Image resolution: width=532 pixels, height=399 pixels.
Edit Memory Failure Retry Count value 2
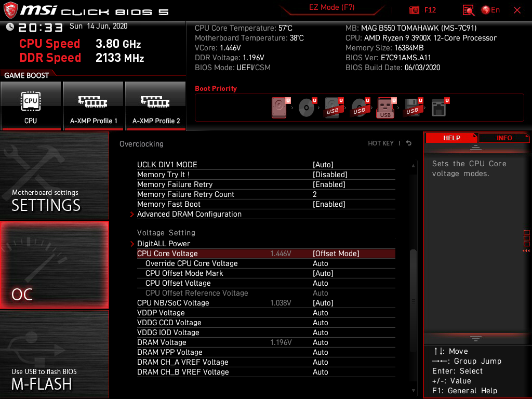tap(314, 194)
